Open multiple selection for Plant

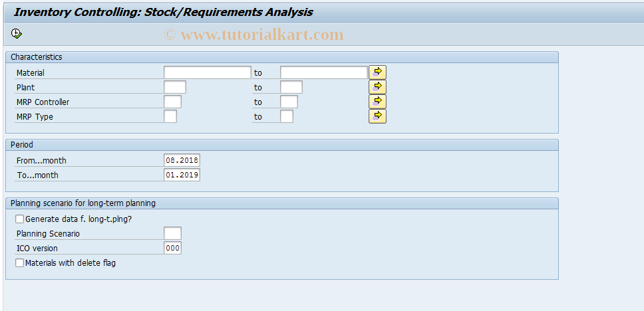[x=377, y=87]
